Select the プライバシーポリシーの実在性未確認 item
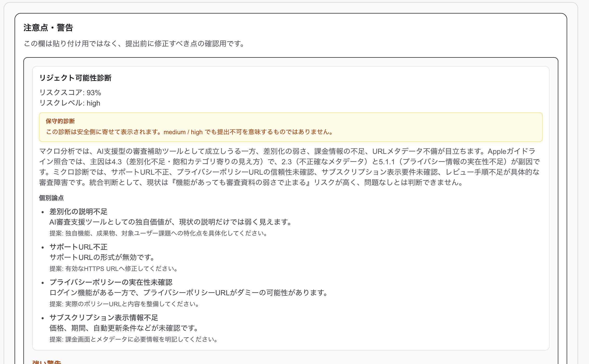The width and height of the screenshot is (589, 364). pos(111,282)
